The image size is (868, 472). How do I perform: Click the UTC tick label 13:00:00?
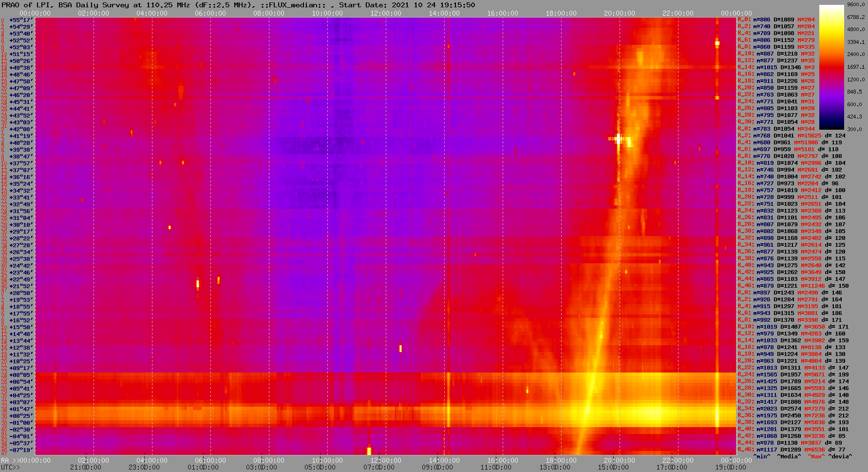click(x=554, y=468)
